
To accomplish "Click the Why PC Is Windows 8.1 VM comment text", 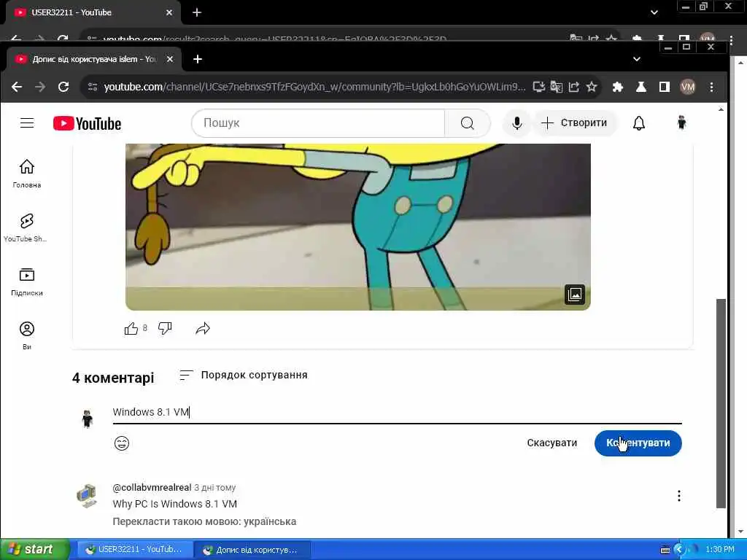I will click(174, 504).
